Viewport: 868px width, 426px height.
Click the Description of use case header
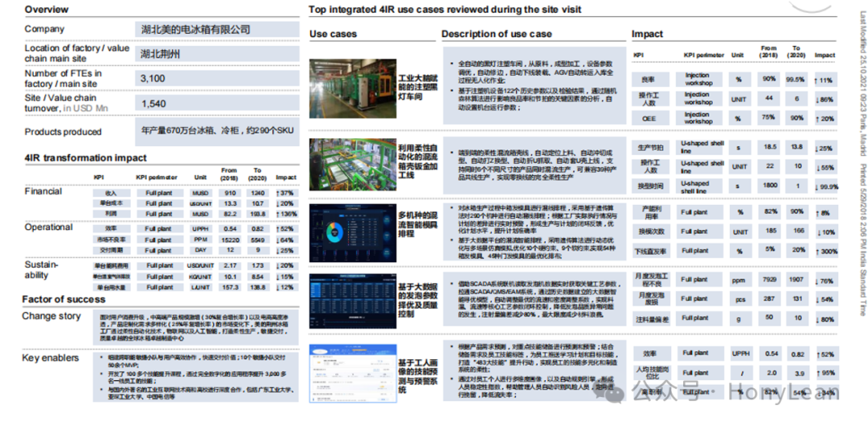pos(496,34)
